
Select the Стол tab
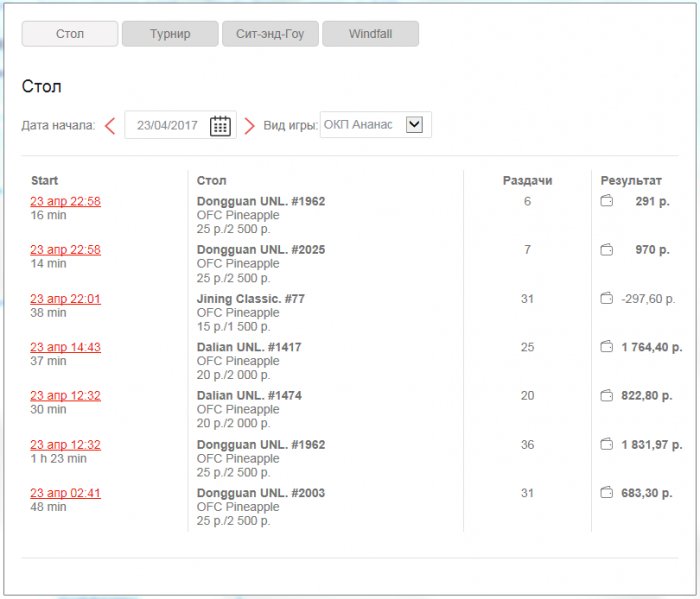(x=70, y=34)
